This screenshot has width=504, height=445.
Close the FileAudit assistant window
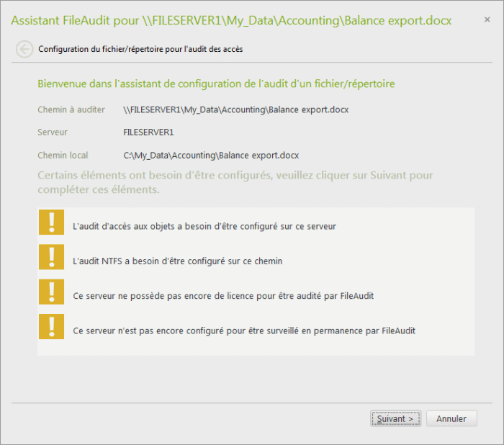[487, 20]
